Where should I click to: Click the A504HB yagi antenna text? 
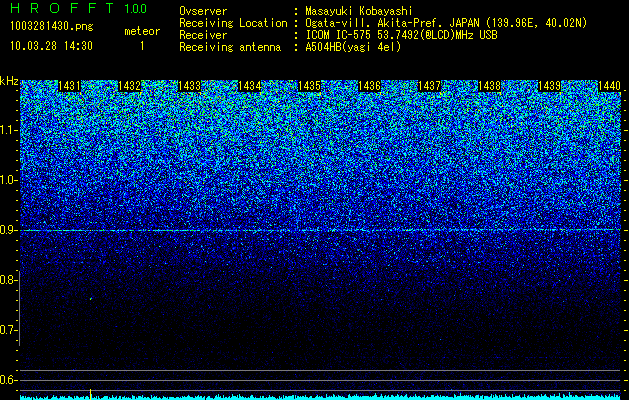click(x=353, y=47)
